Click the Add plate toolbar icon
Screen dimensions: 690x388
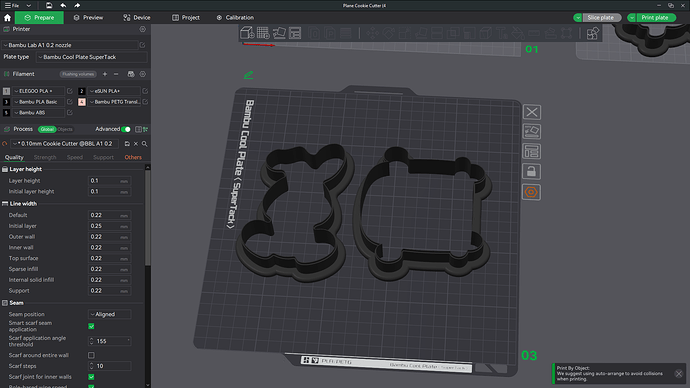(263, 33)
